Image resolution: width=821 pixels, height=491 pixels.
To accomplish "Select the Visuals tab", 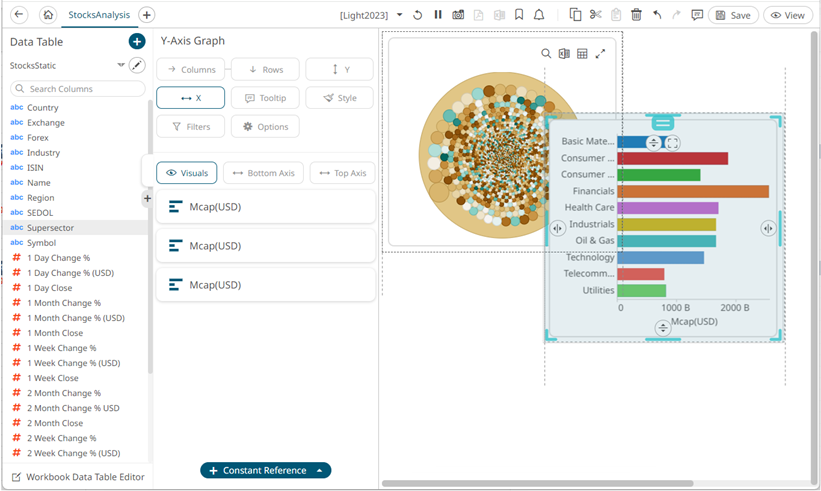I will [x=187, y=173].
